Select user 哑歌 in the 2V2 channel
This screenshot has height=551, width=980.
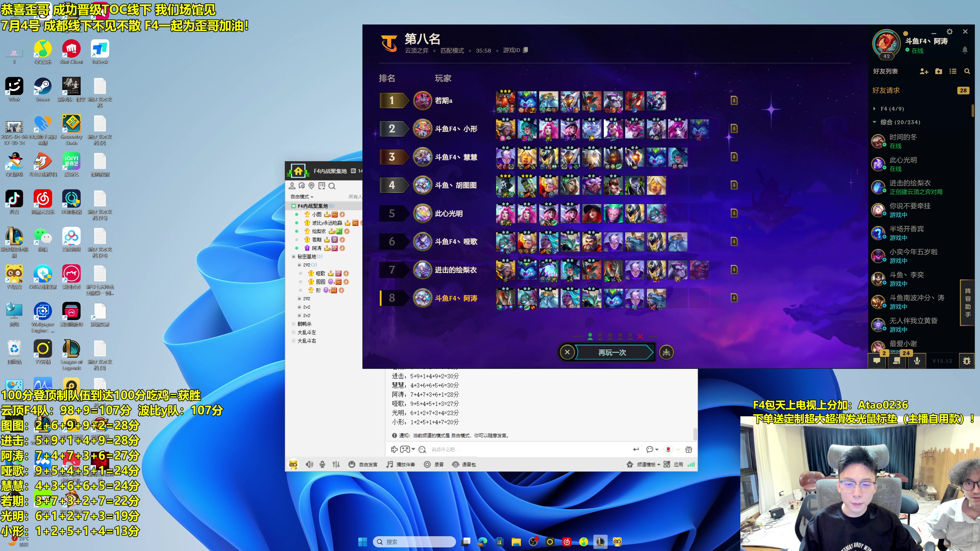[x=320, y=273]
